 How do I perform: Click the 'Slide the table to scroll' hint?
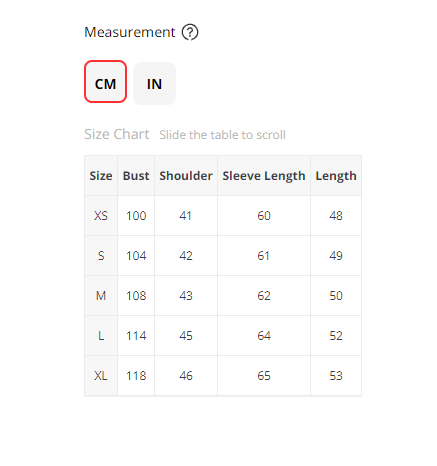222,135
